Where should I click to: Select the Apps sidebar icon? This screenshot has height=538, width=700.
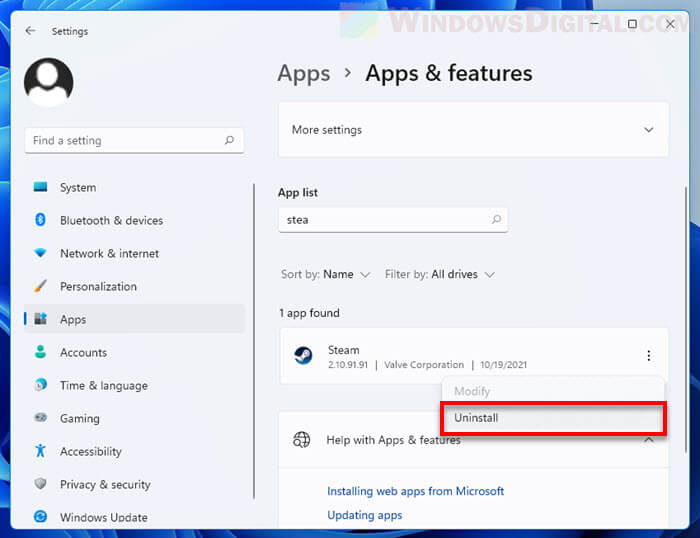pos(41,319)
